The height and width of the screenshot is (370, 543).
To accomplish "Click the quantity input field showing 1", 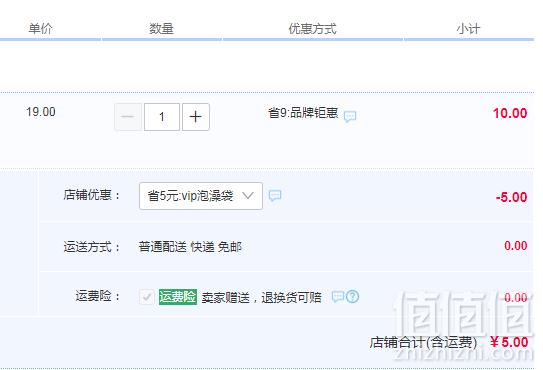I will click(162, 117).
